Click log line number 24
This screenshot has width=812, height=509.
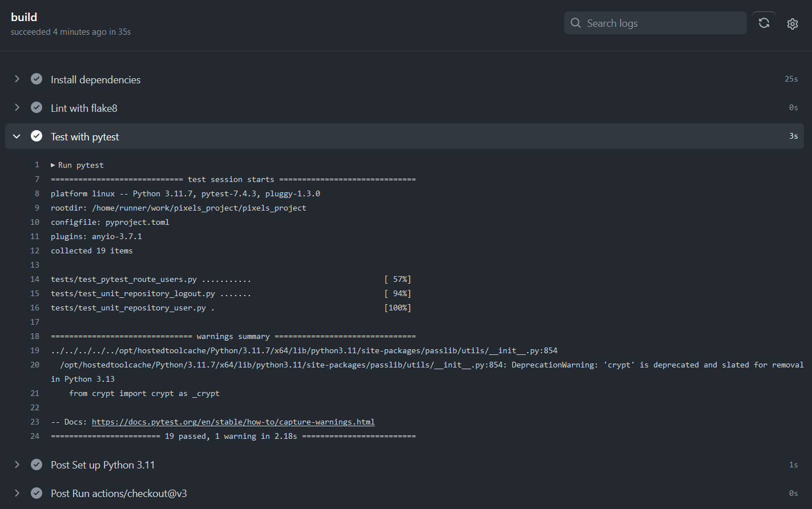35,436
